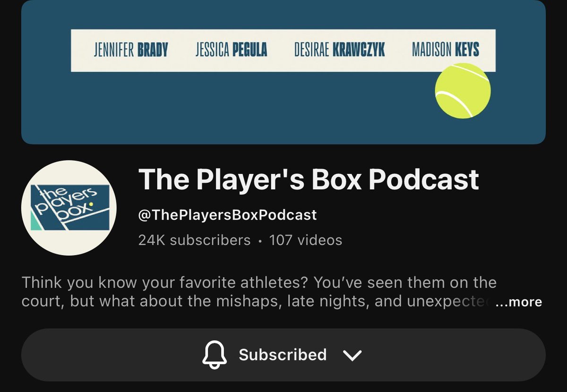Click Madison Keys name on banner

(446, 50)
